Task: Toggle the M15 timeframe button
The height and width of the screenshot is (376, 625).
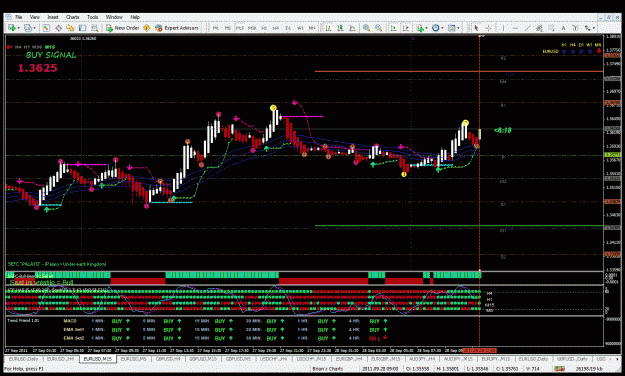Action: [x=240, y=28]
